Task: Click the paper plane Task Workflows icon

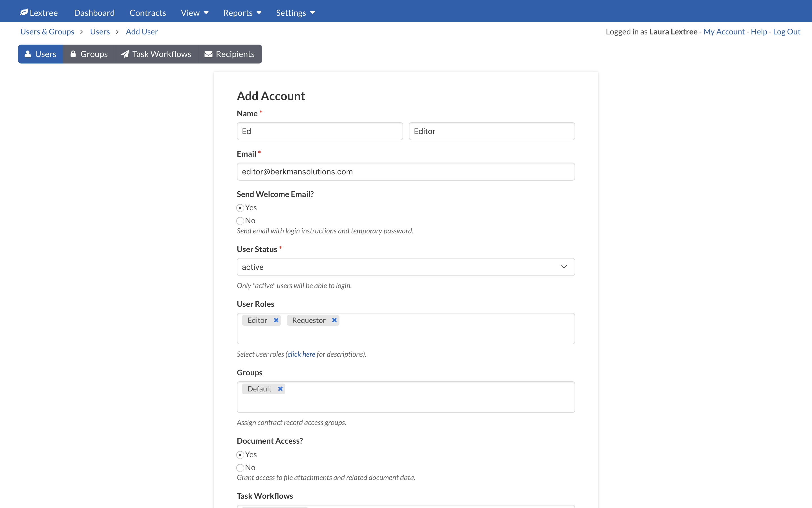Action: click(x=125, y=54)
